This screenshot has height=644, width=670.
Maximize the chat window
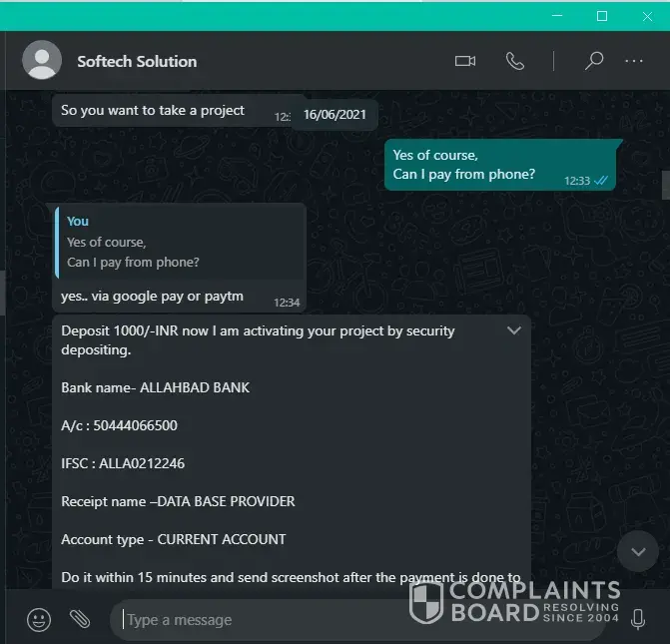602,16
